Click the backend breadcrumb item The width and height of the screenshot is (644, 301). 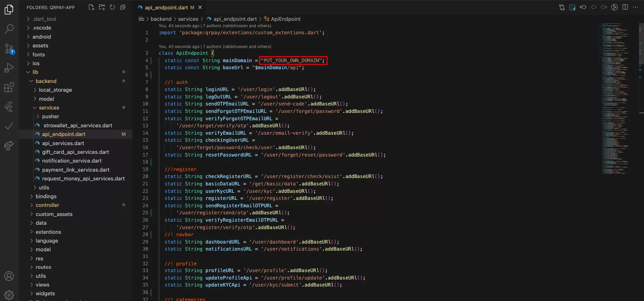[x=161, y=19]
